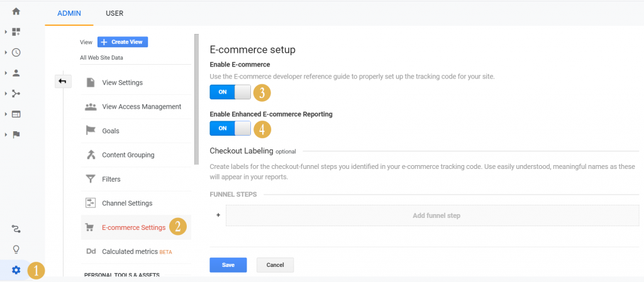Open the Conversions flag icon

(16, 134)
